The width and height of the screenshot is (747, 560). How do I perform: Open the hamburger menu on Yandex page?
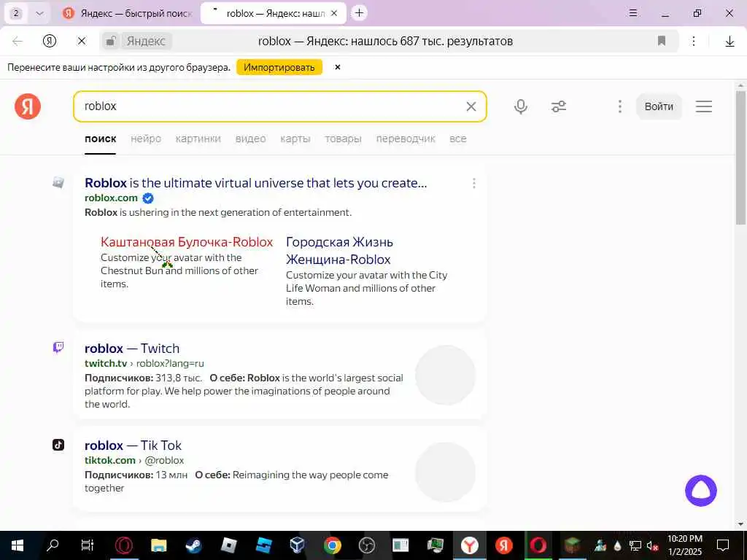click(x=704, y=106)
